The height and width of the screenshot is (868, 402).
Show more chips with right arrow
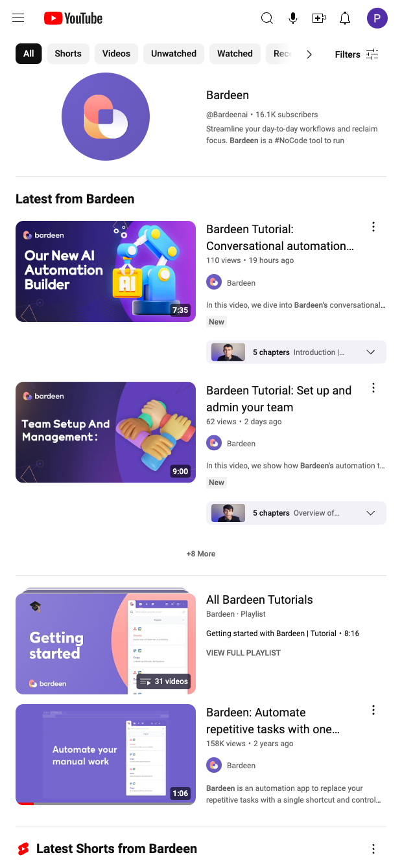tap(309, 54)
